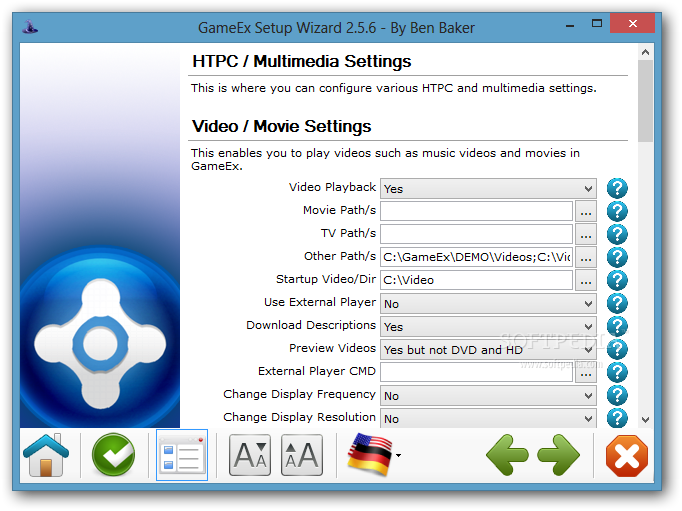Go forward with the green right arrow

558,455
